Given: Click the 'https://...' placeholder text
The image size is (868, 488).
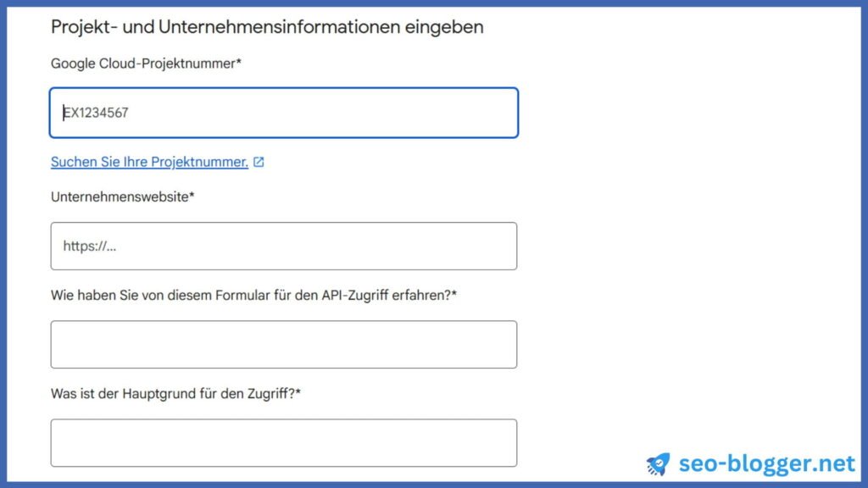Looking at the screenshot, I should pos(90,247).
